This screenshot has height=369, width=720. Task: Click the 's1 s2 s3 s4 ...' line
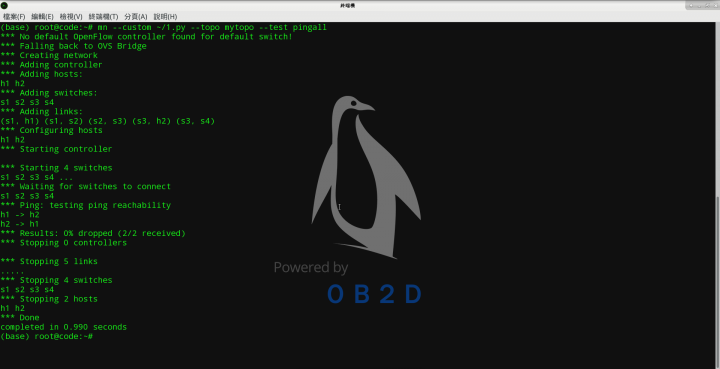pyautogui.click(x=37, y=177)
